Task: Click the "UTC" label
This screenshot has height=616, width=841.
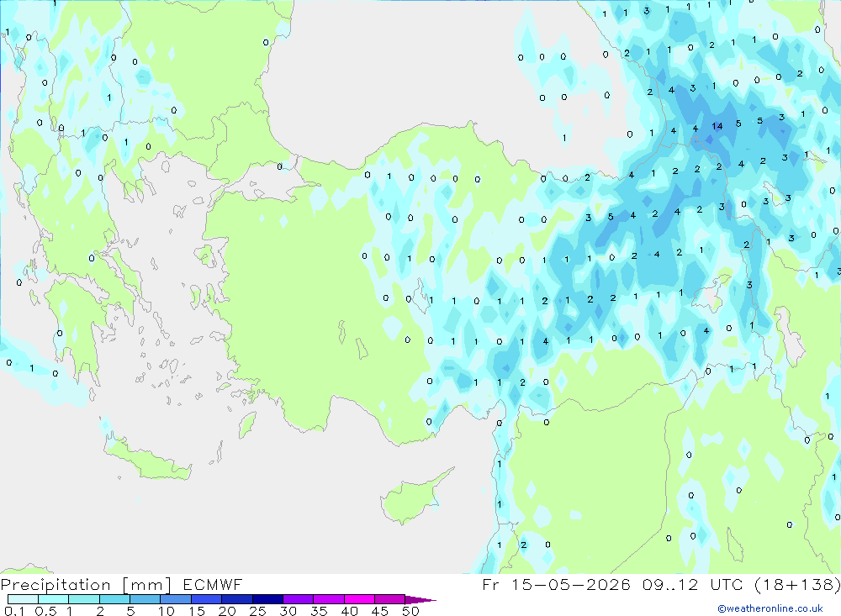Action: coord(727,584)
